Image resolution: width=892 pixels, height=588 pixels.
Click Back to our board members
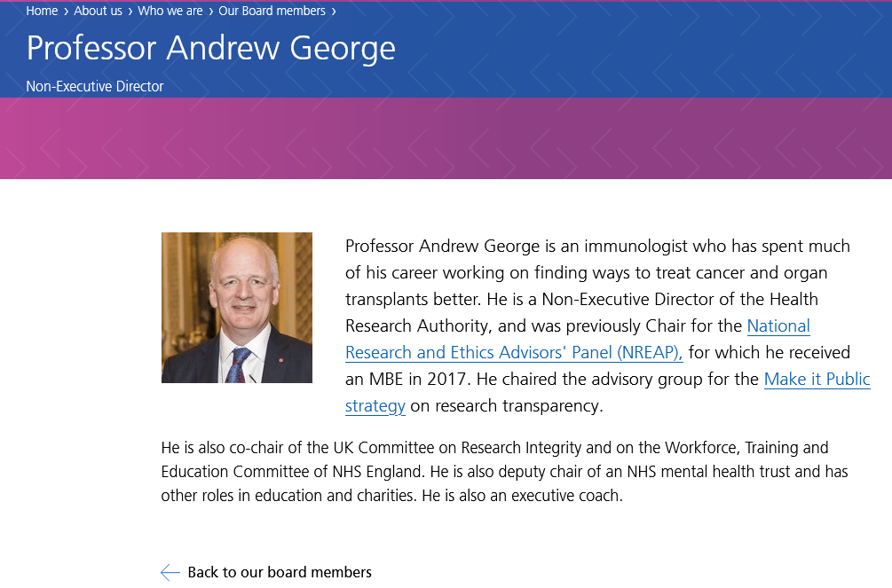click(x=280, y=572)
